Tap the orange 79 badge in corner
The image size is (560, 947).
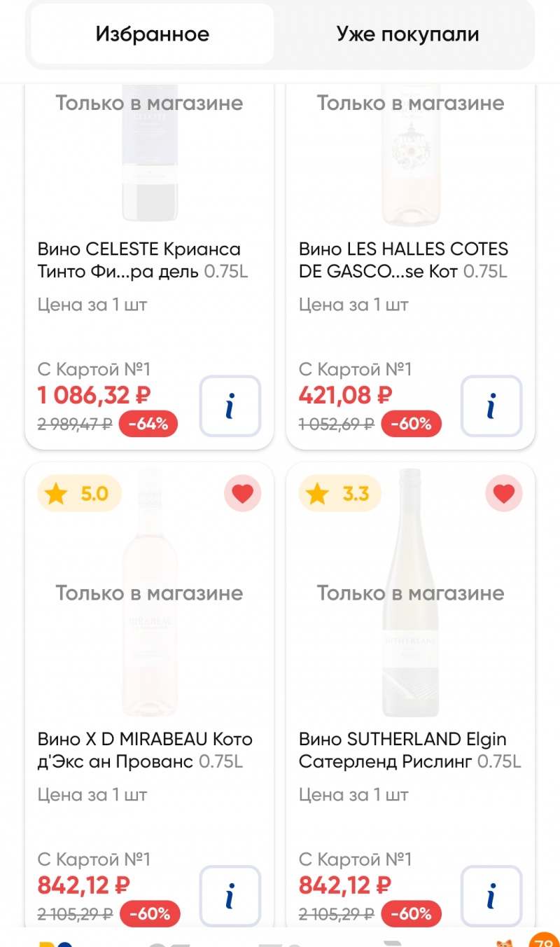click(x=545, y=939)
